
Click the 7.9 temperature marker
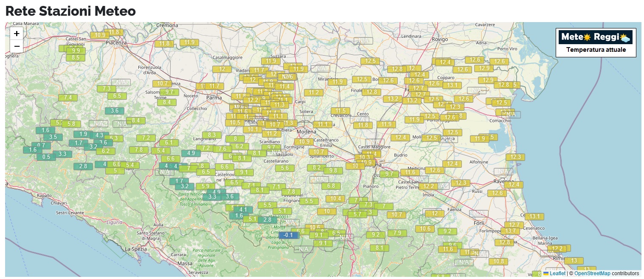coord(397,233)
